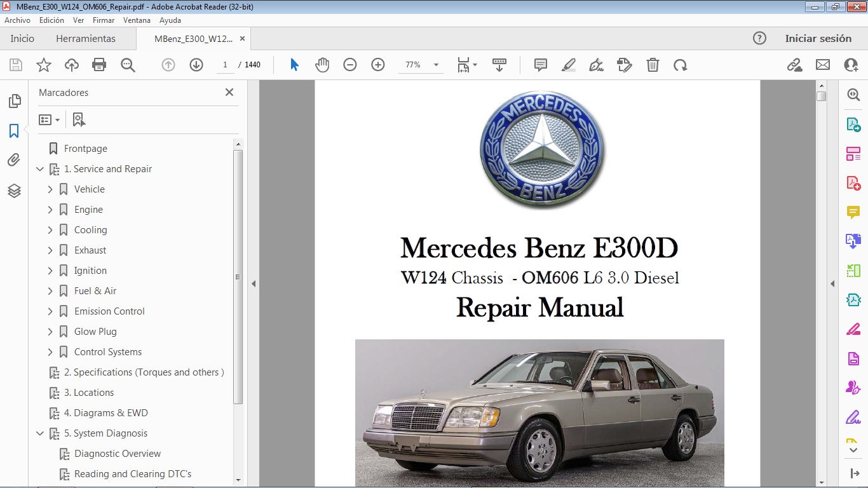This screenshot has width=868, height=488.
Task: Show page thumbnails panel
Action: pos(14,101)
